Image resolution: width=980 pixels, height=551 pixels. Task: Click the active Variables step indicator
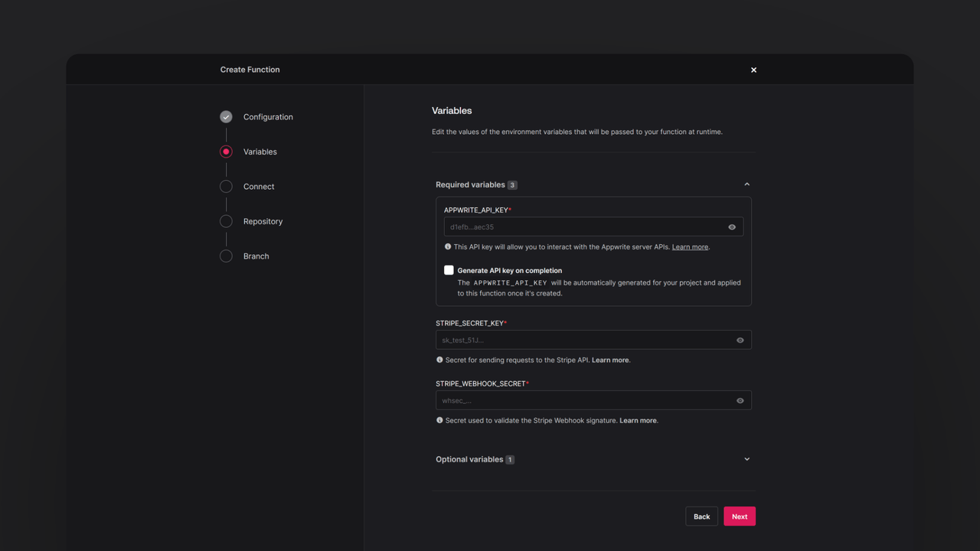[226, 152]
